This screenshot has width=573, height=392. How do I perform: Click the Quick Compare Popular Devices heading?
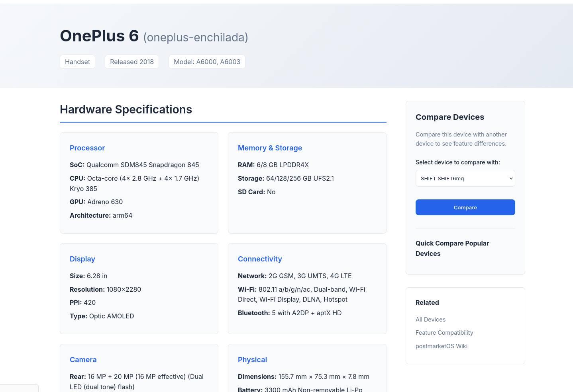[452, 248]
